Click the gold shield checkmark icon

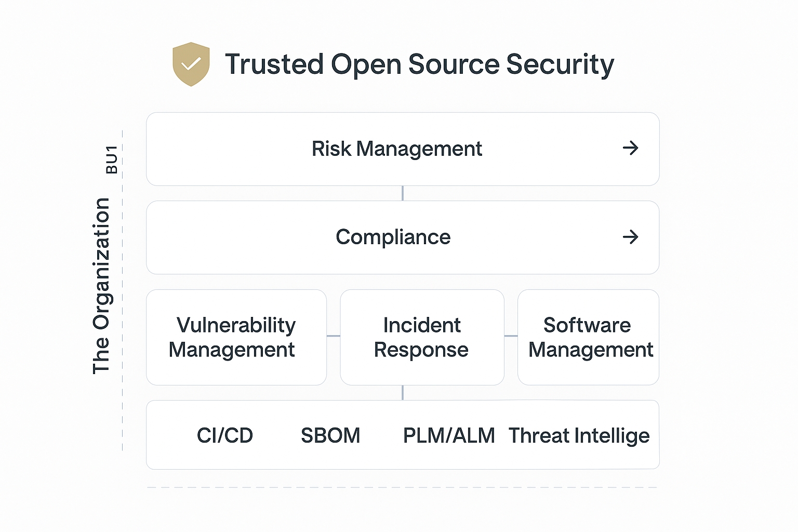(191, 64)
